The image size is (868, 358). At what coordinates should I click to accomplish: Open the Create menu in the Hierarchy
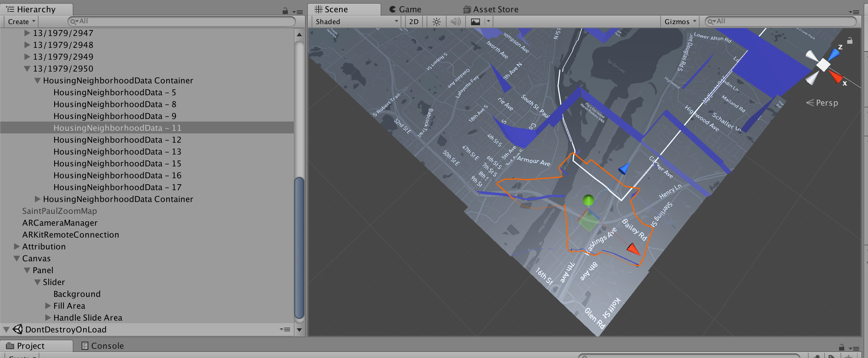(x=20, y=21)
